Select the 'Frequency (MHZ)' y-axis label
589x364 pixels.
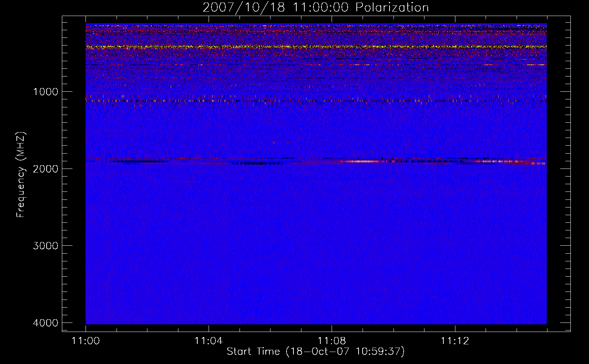[21, 175]
